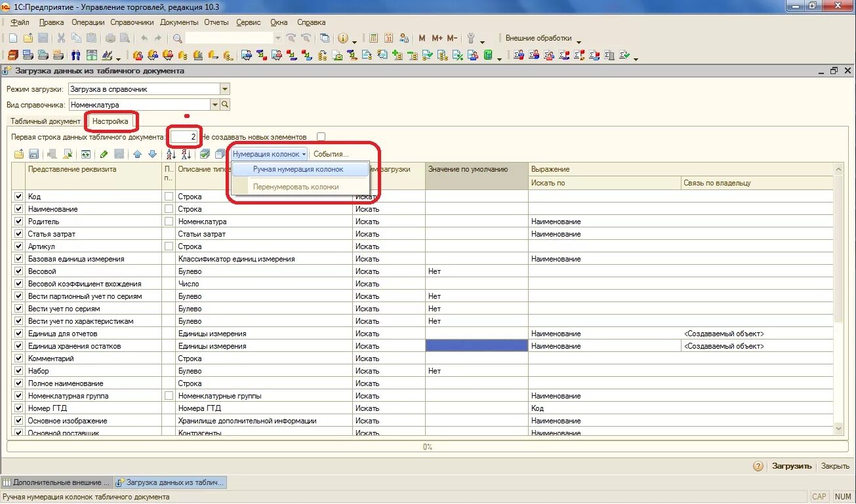Toggle search-field checkbox in Артикул row
The height and width of the screenshot is (504, 856).
point(169,246)
